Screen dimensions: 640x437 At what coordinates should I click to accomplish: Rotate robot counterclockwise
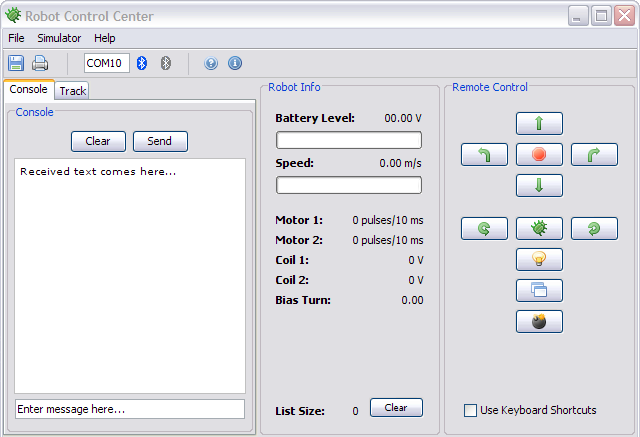[x=484, y=228]
